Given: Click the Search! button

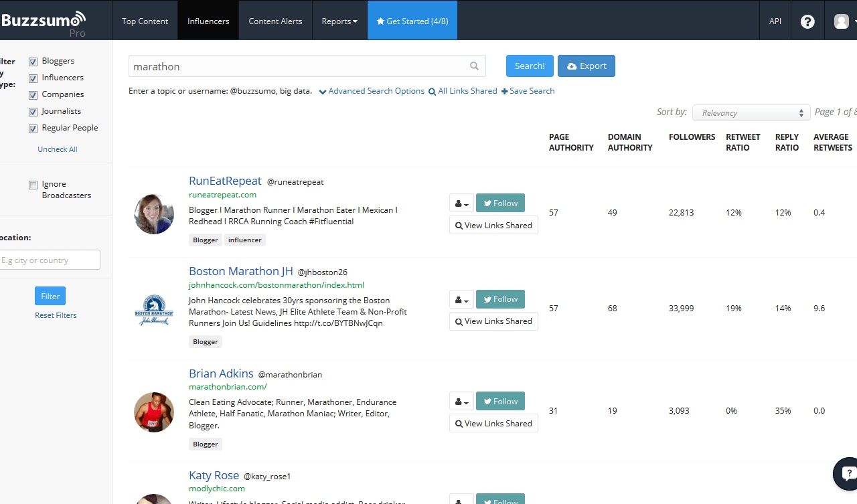Looking at the screenshot, I should [x=530, y=66].
